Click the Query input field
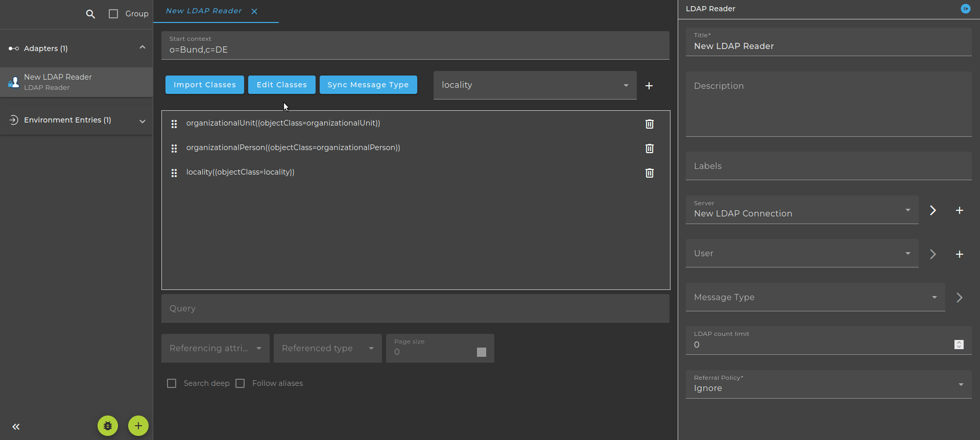Viewport: 980px width, 440px height. pos(415,308)
